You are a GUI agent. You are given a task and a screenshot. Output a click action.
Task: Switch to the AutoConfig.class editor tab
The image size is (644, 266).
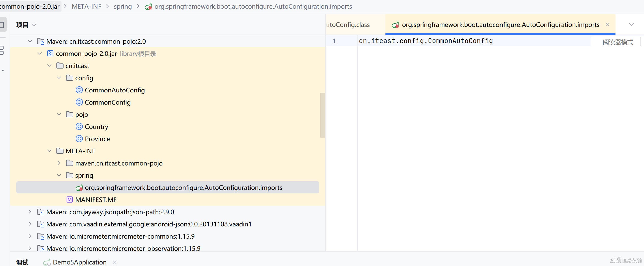click(x=348, y=25)
